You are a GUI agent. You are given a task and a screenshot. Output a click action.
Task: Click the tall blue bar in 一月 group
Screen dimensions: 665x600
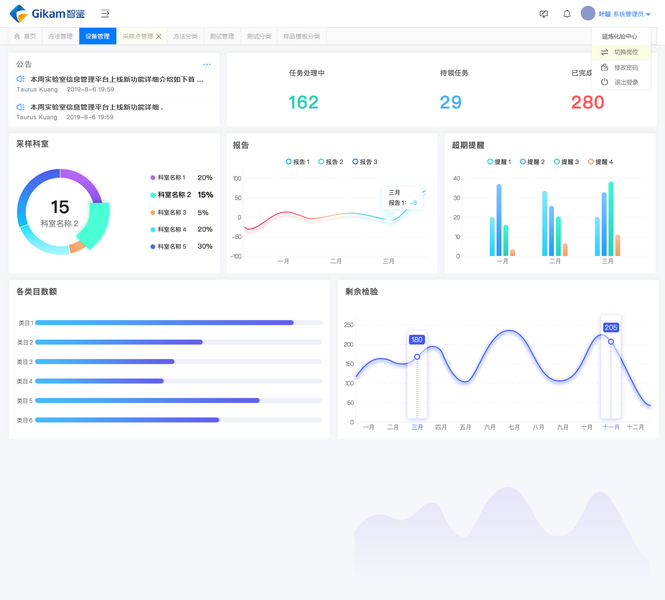[x=499, y=220]
